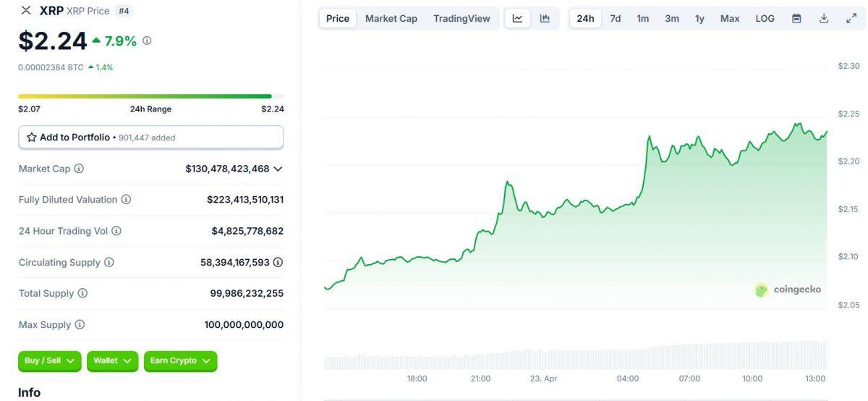Show Total Supply info icon
This screenshot has width=868, height=401.
coord(82,294)
